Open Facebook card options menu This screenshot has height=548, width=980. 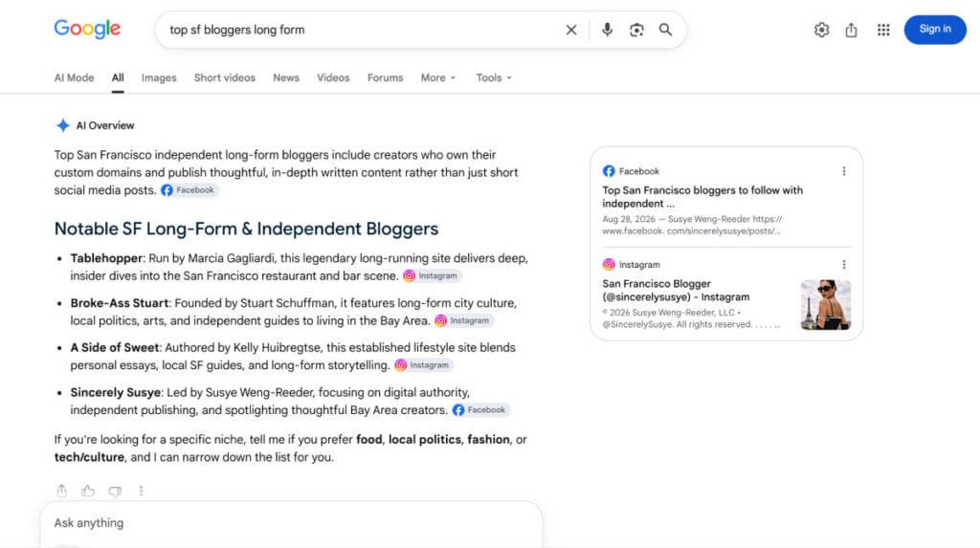click(844, 171)
